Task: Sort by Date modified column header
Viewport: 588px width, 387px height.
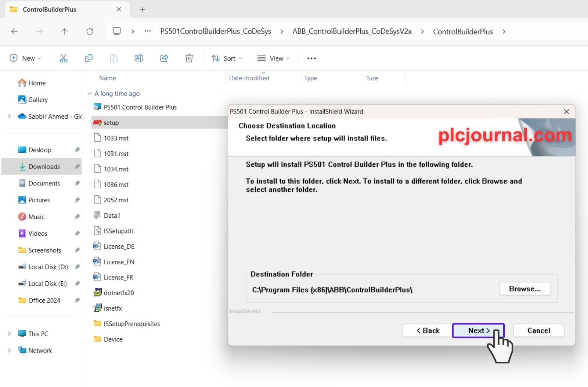Action: [249, 78]
